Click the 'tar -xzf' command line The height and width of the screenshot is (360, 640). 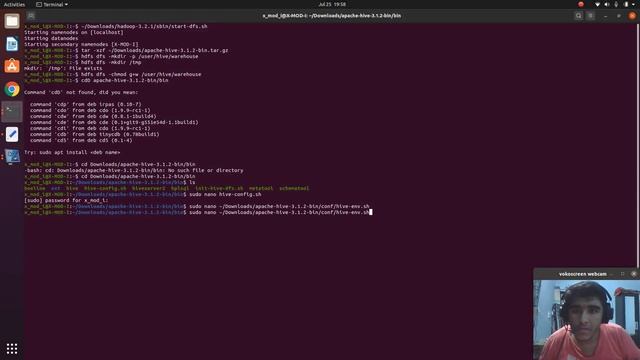pos(126,50)
